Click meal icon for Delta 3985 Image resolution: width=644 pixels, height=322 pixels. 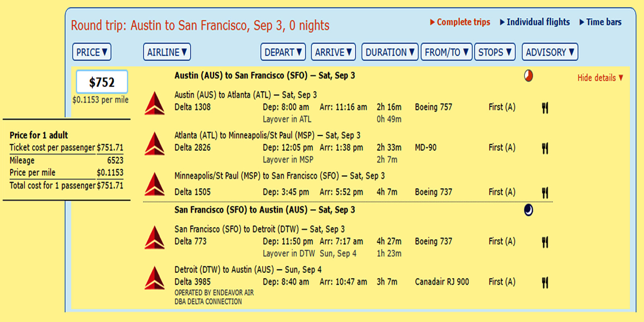point(545,282)
